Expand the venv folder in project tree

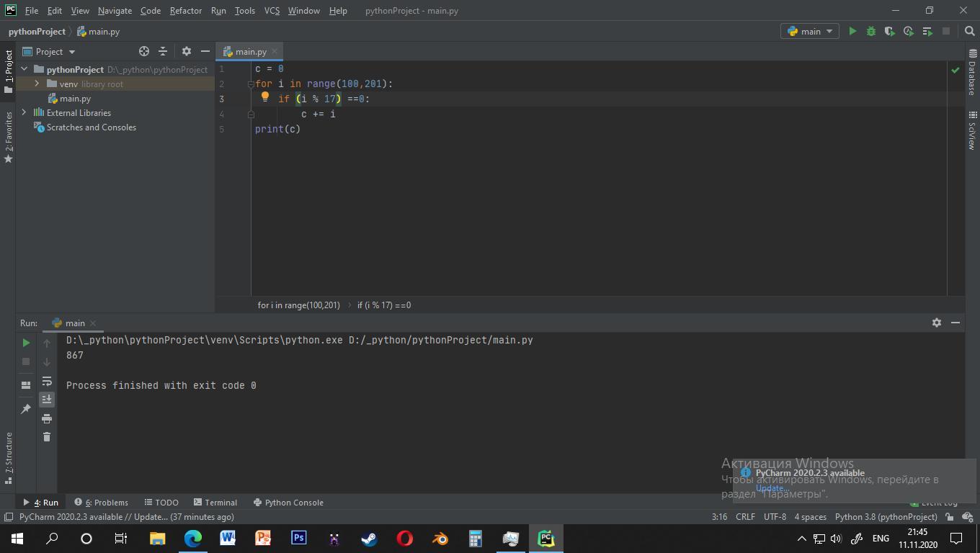click(37, 84)
